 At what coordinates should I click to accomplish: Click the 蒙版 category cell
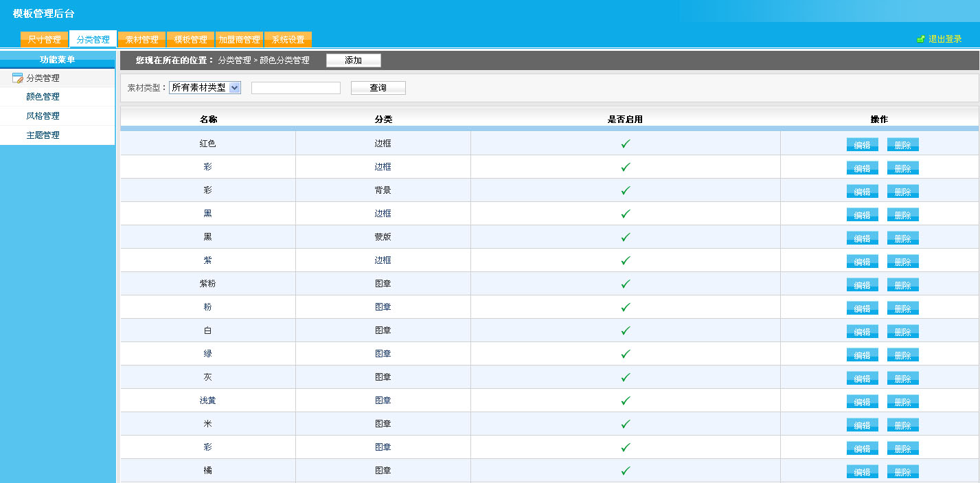pos(383,237)
